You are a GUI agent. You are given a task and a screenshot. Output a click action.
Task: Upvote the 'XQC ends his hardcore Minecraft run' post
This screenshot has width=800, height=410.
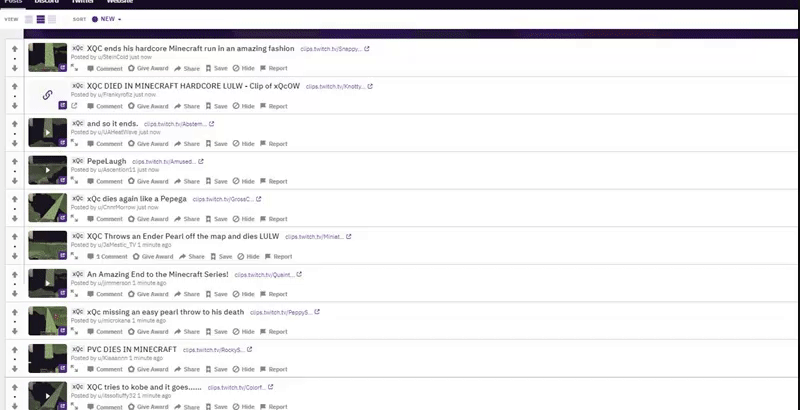(x=15, y=49)
